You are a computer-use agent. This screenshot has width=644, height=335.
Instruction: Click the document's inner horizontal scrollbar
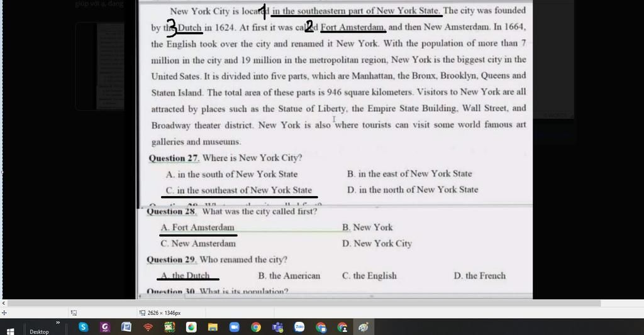(335, 296)
